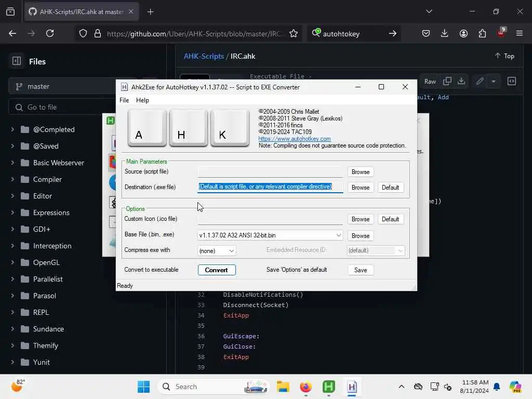Open the browser downloads panel
This screenshot has width=532, height=399.
click(x=445, y=33)
